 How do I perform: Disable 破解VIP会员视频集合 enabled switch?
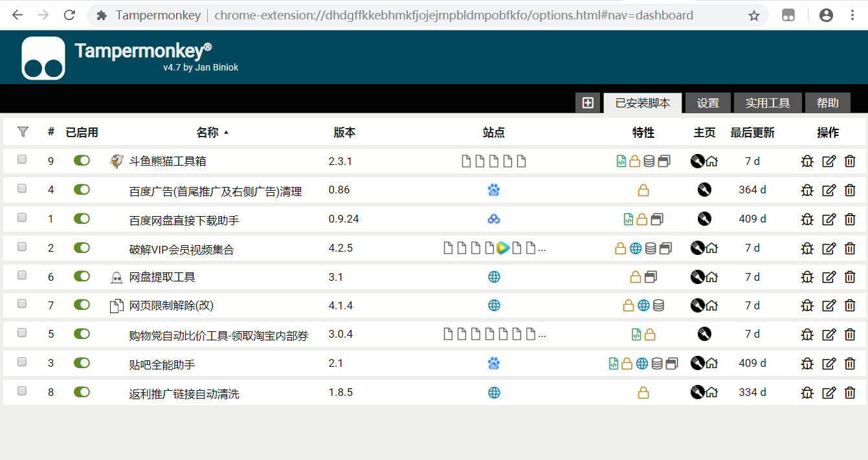pyautogui.click(x=82, y=247)
